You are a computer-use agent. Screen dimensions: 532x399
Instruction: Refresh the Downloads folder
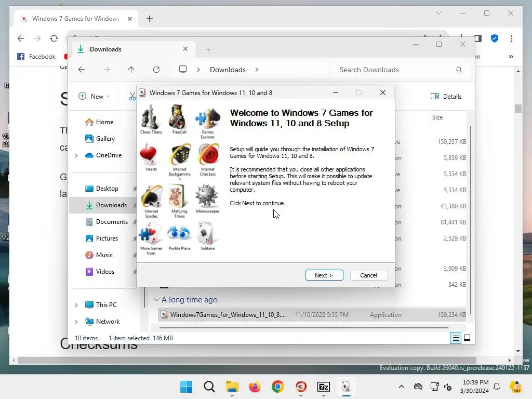coord(156,70)
